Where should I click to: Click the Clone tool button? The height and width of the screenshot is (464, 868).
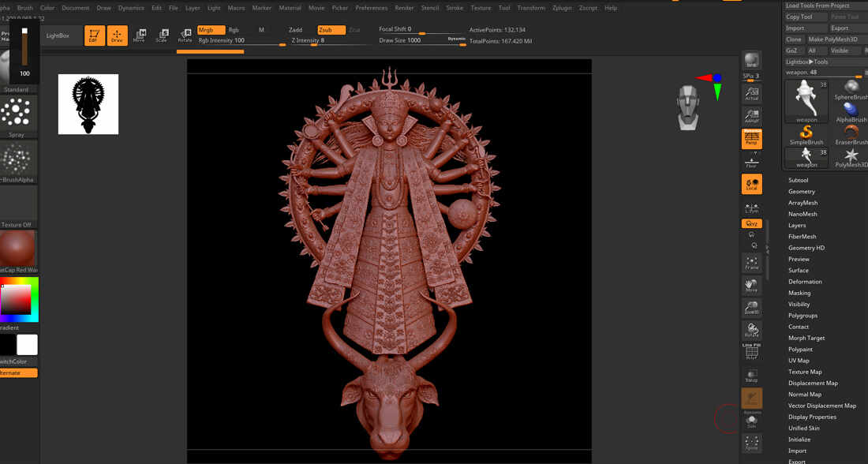pyautogui.click(x=793, y=39)
